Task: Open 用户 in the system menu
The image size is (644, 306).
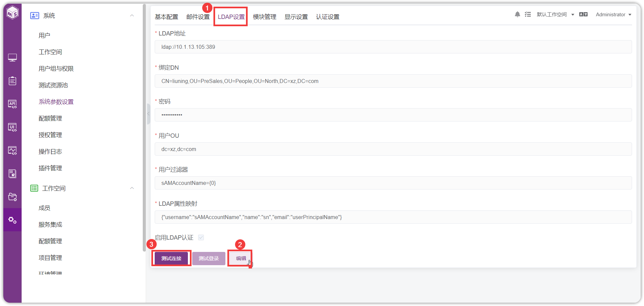Action: coord(44,36)
